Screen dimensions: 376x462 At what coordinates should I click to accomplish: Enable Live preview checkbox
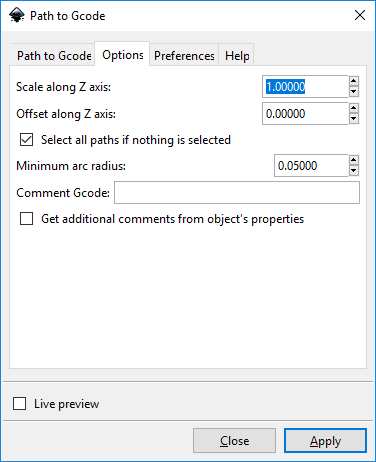[19, 404]
